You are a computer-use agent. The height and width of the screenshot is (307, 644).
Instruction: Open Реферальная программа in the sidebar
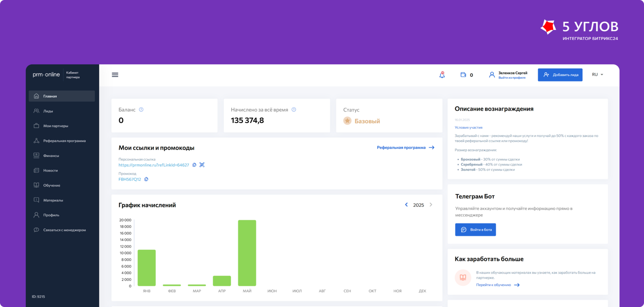pyautogui.click(x=62, y=141)
